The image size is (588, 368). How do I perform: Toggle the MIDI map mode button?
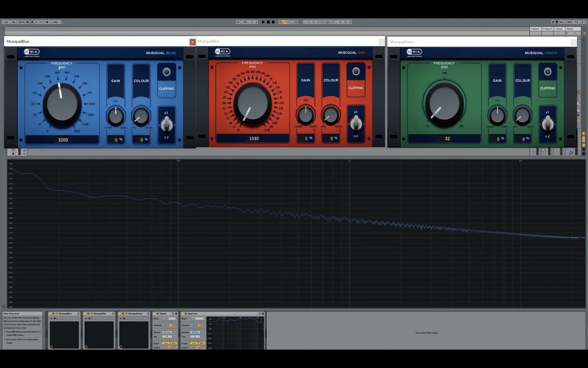[x=570, y=22]
